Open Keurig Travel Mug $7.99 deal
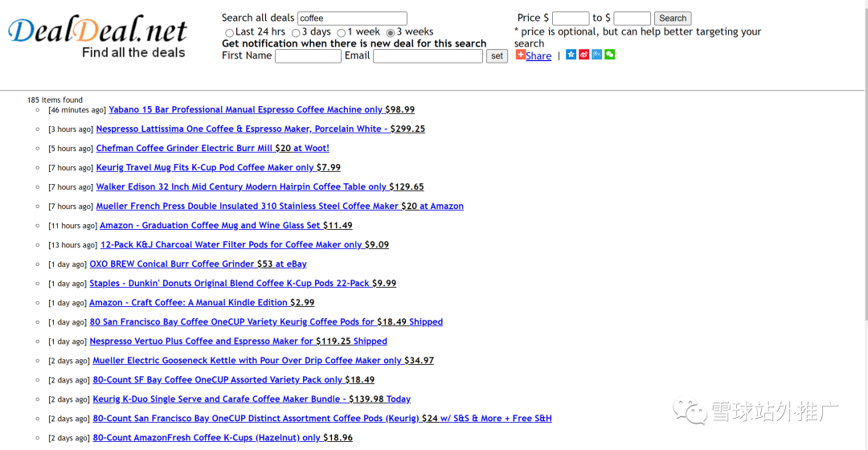868x450 pixels. (218, 168)
